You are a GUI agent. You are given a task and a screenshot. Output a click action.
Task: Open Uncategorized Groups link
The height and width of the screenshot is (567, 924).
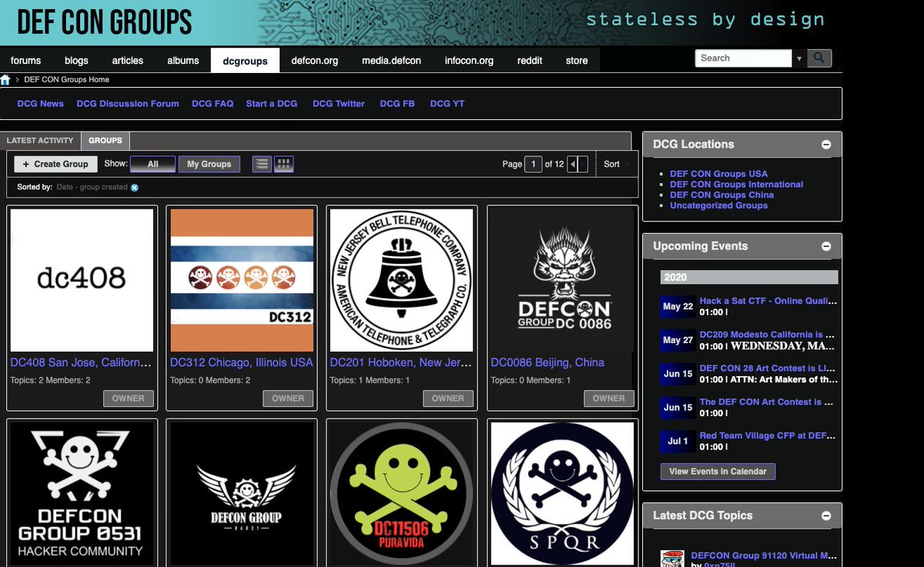pyautogui.click(x=718, y=205)
